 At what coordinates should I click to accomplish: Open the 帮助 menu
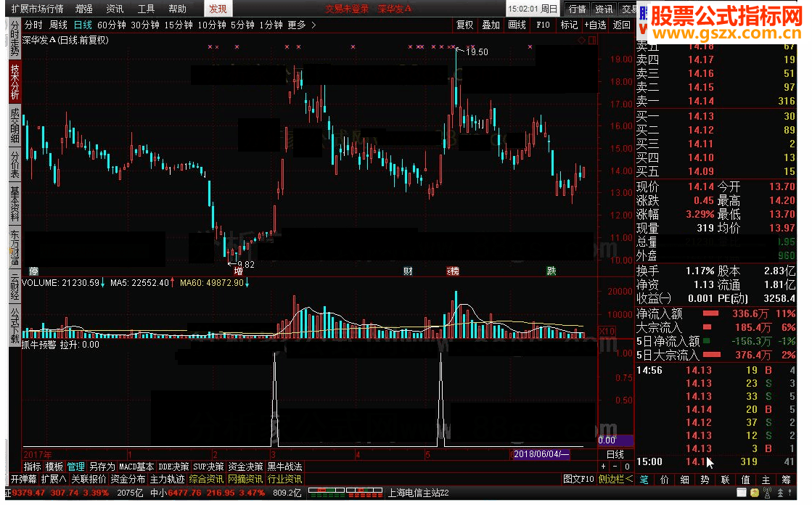click(177, 9)
